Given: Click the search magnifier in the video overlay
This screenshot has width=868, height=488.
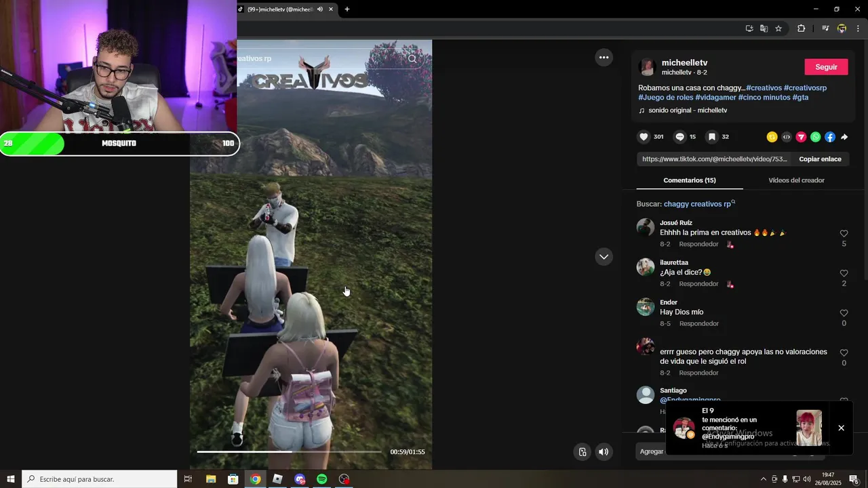Looking at the screenshot, I should (412, 58).
